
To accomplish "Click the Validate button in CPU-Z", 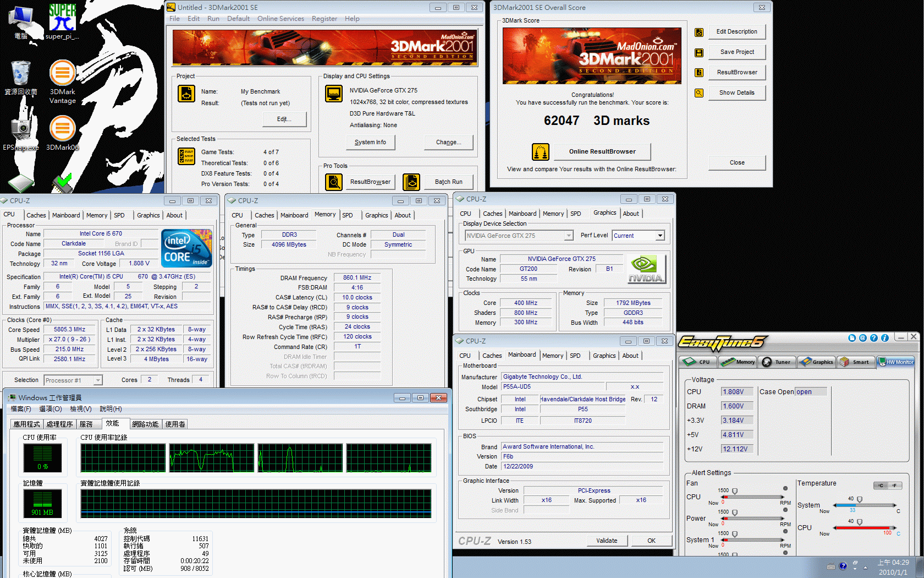I will tap(606, 541).
